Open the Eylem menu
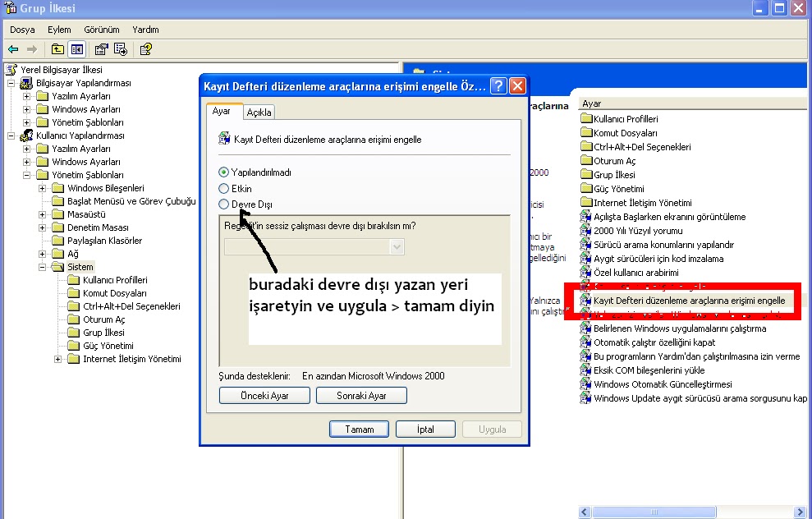This screenshot has height=519, width=812. tap(59, 30)
